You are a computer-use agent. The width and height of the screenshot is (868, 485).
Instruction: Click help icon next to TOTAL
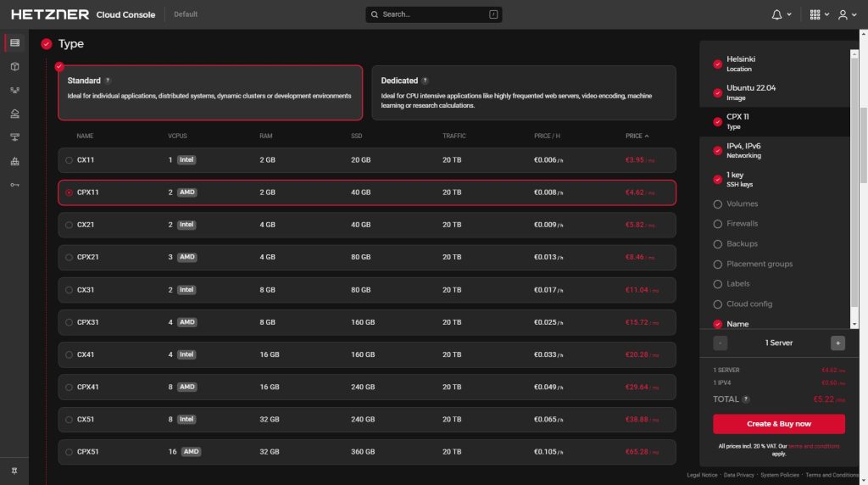(746, 399)
